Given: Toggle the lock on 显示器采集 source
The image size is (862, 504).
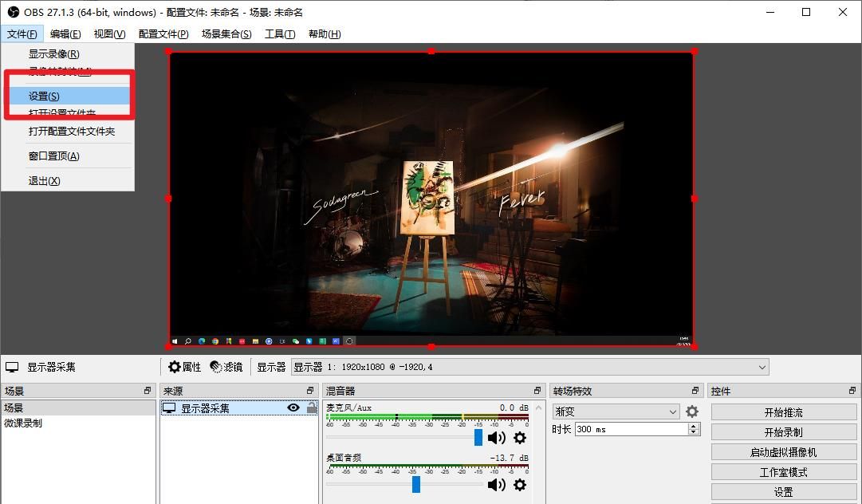Looking at the screenshot, I should coord(312,408).
